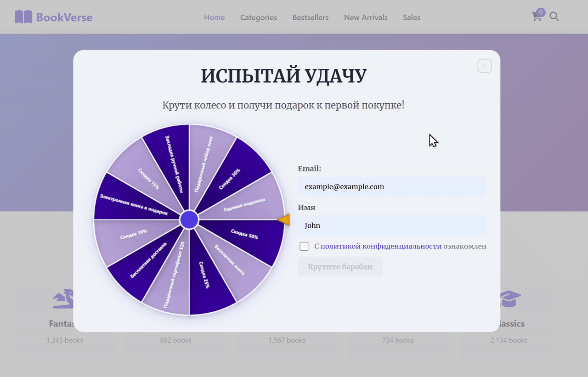
Task: Open the shopping cart icon
Action: pyautogui.click(x=536, y=17)
